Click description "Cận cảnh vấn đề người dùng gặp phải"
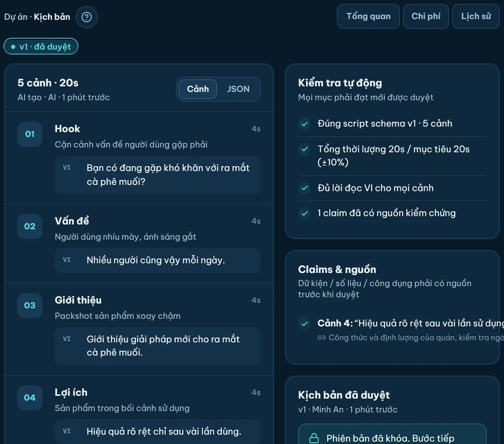 [131, 145]
